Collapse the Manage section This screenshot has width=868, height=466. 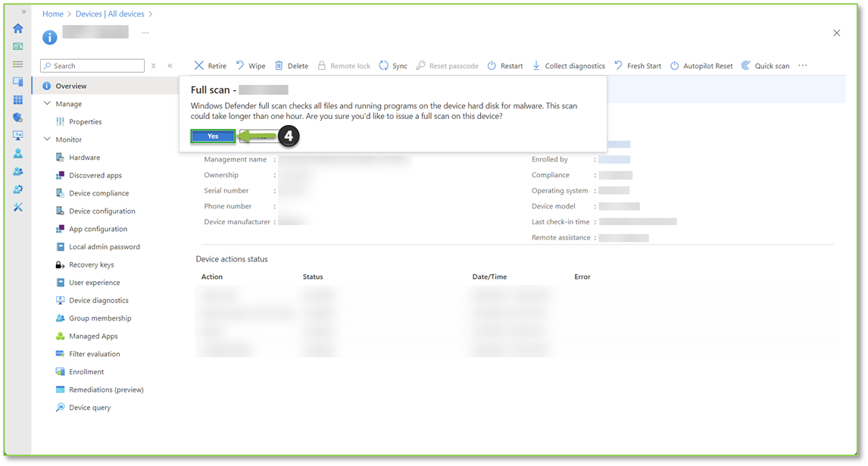(48, 104)
